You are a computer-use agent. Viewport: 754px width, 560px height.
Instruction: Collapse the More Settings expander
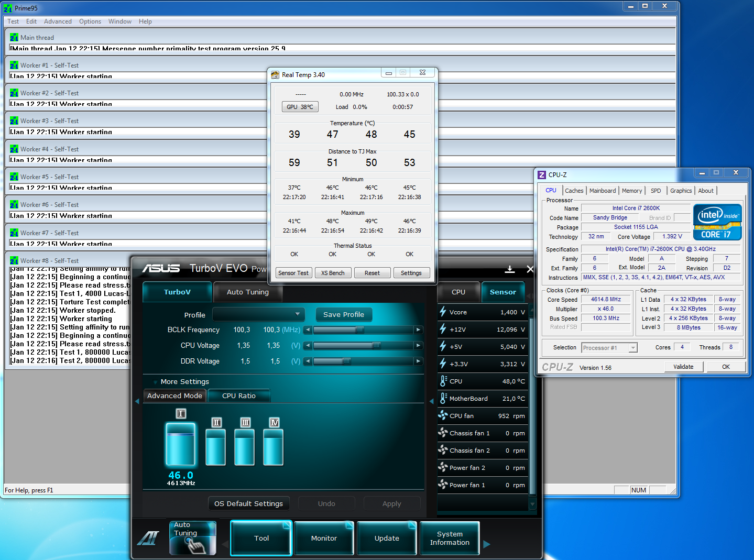pyautogui.click(x=155, y=382)
